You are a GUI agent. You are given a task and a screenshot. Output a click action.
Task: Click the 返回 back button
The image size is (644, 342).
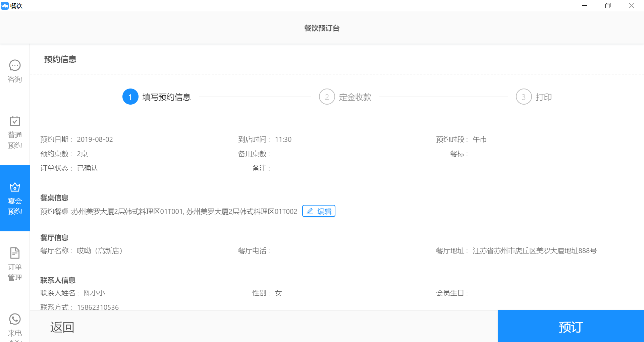click(62, 327)
